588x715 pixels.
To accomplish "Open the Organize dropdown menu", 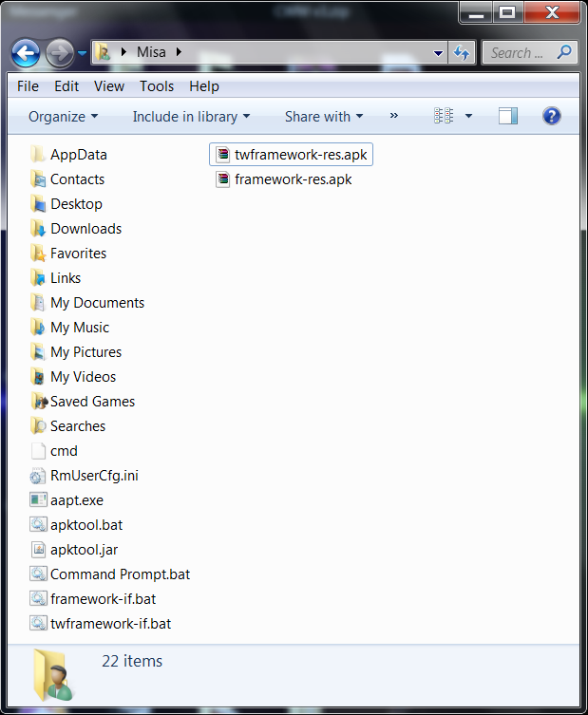I will point(63,116).
